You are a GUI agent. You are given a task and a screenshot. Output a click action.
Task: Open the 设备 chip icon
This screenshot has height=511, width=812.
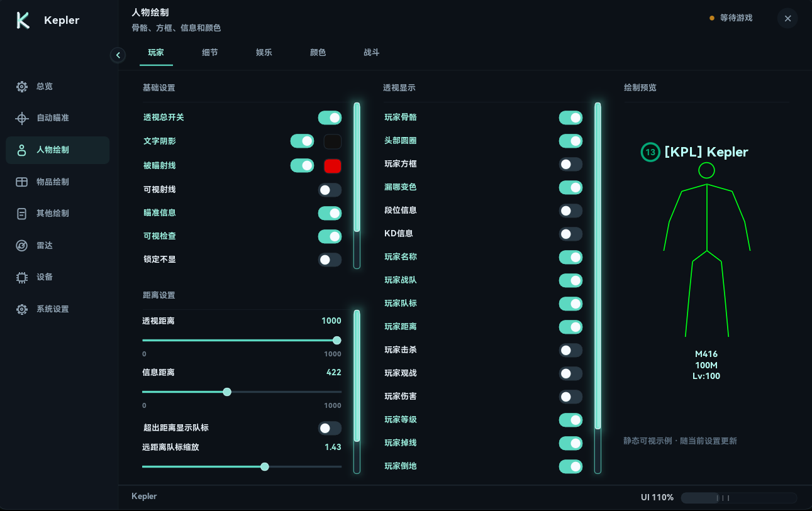pyautogui.click(x=22, y=277)
